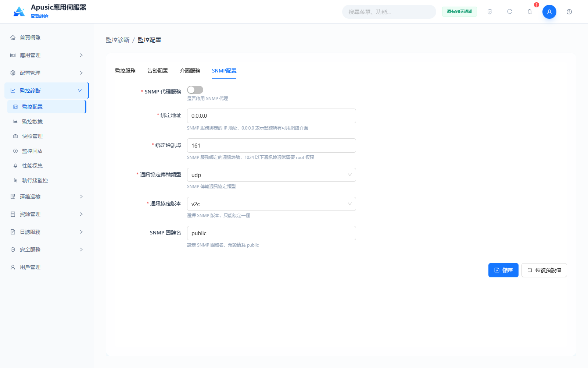Expand the 運維巡檢 menu

(x=47, y=197)
